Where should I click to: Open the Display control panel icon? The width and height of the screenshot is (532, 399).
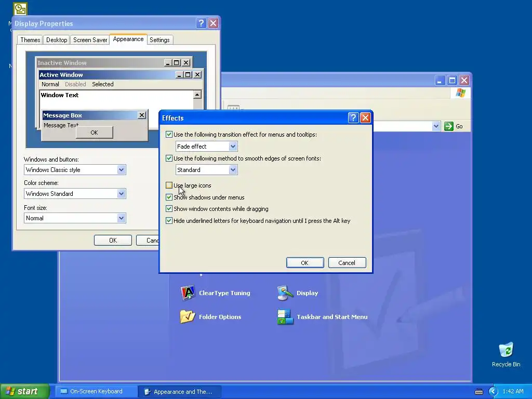pos(285,293)
